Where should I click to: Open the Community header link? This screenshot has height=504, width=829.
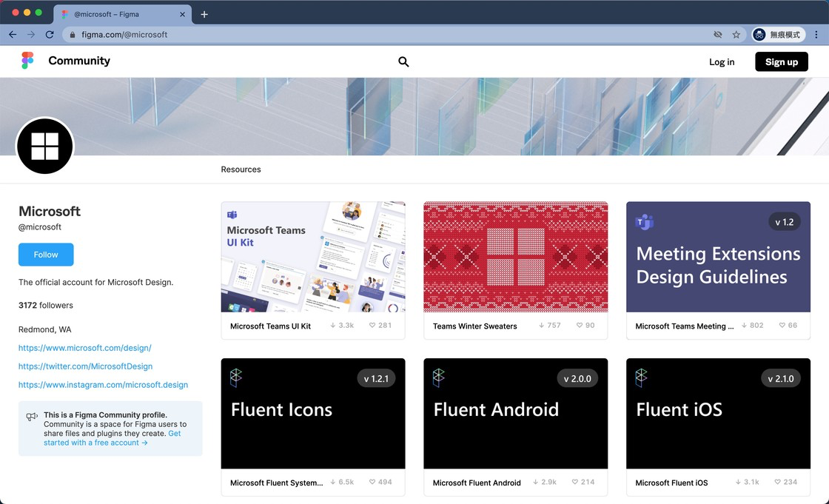[79, 61]
